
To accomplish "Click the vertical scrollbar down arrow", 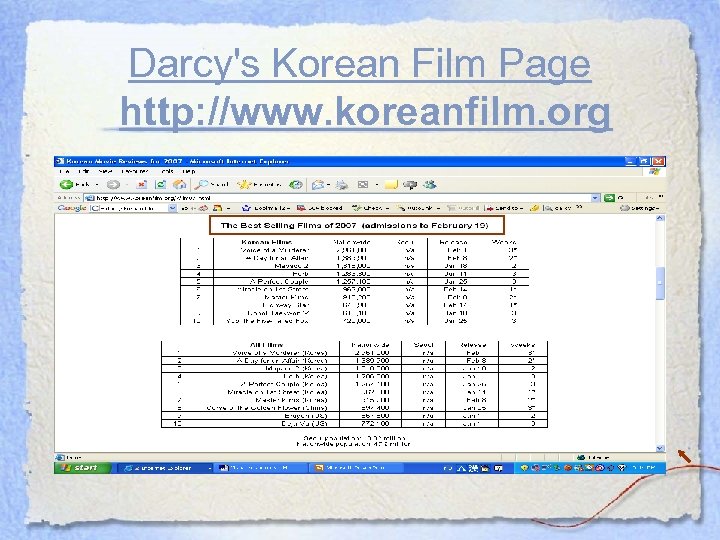I will pos(660,448).
